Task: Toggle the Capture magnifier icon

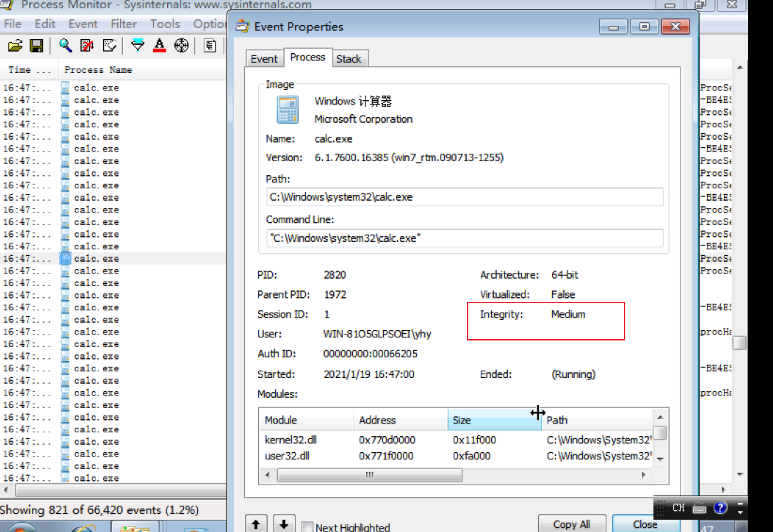Action: click(x=65, y=45)
